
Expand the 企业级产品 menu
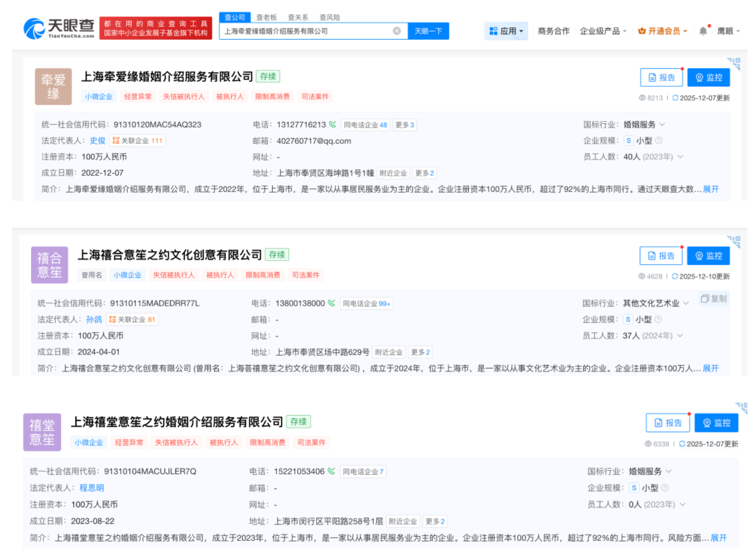coord(602,31)
